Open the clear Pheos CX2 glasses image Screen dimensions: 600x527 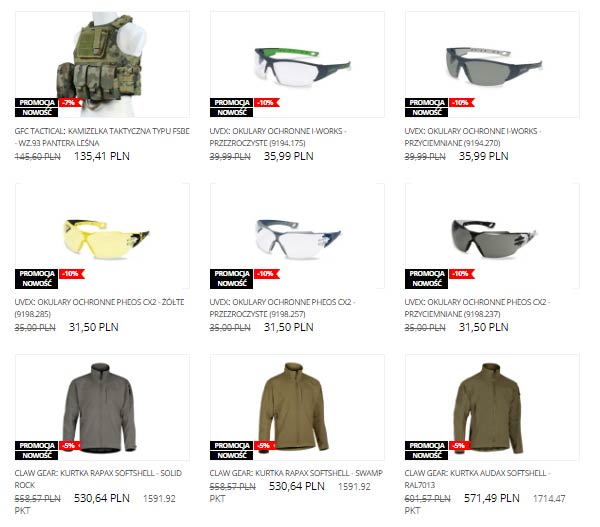297,236
